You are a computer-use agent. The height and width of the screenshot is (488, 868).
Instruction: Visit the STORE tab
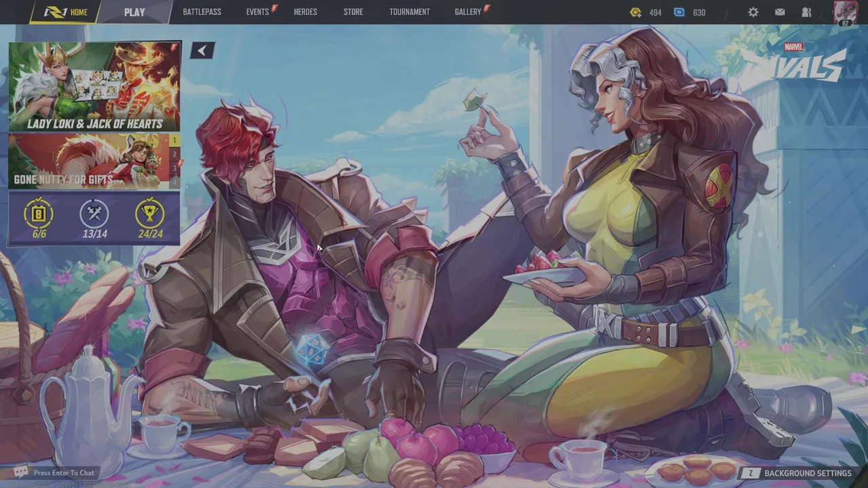click(x=353, y=12)
